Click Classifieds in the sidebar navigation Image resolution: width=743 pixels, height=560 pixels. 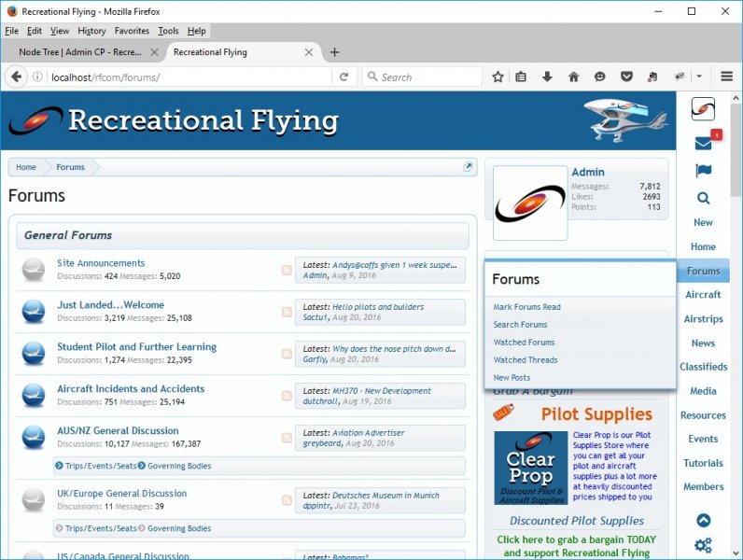tap(703, 367)
